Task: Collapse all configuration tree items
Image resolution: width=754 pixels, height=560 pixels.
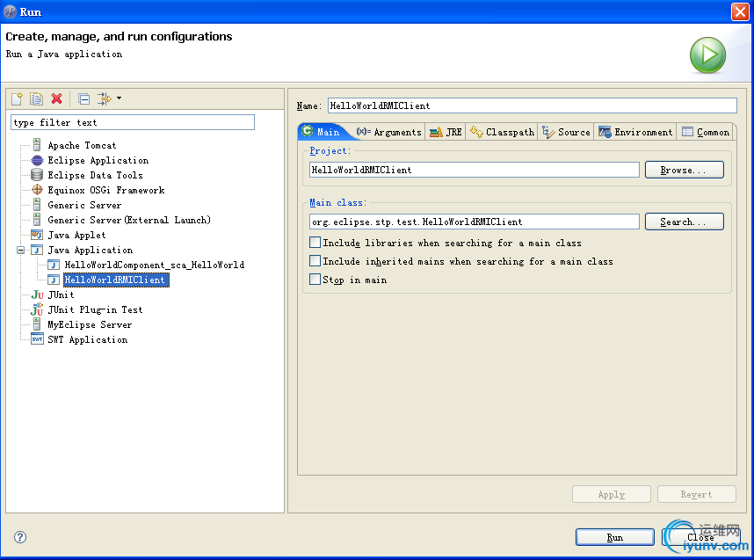Action: click(x=83, y=99)
